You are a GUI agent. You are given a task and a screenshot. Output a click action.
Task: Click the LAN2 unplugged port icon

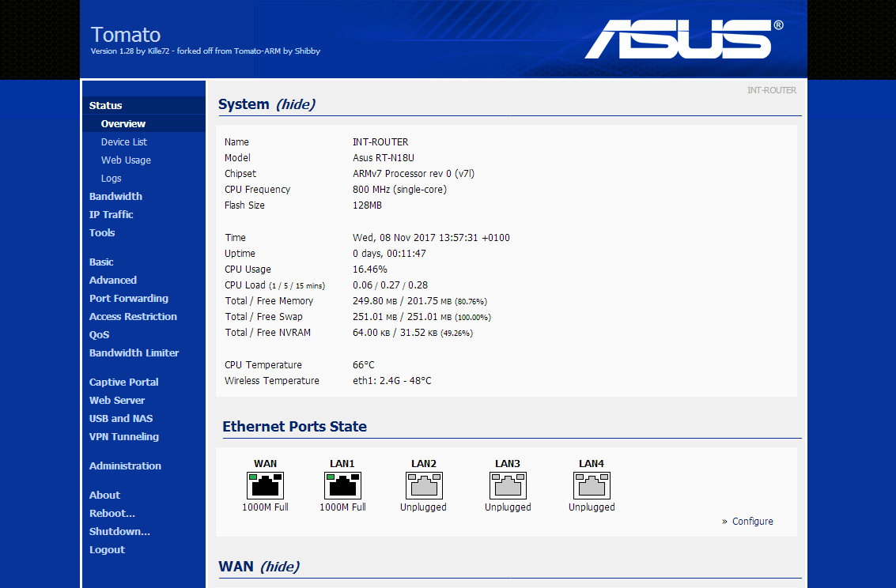[x=424, y=485]
